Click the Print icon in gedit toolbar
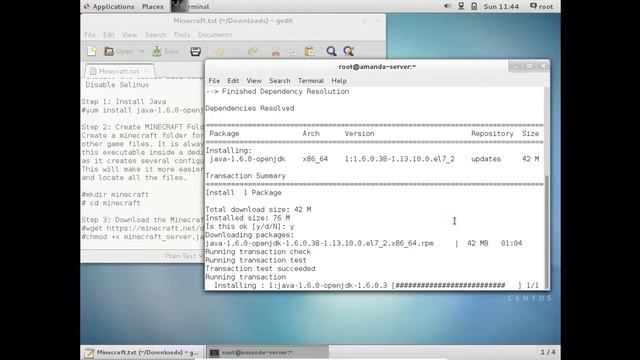Viewport: 640px width, 360px height. click(196, 51)
